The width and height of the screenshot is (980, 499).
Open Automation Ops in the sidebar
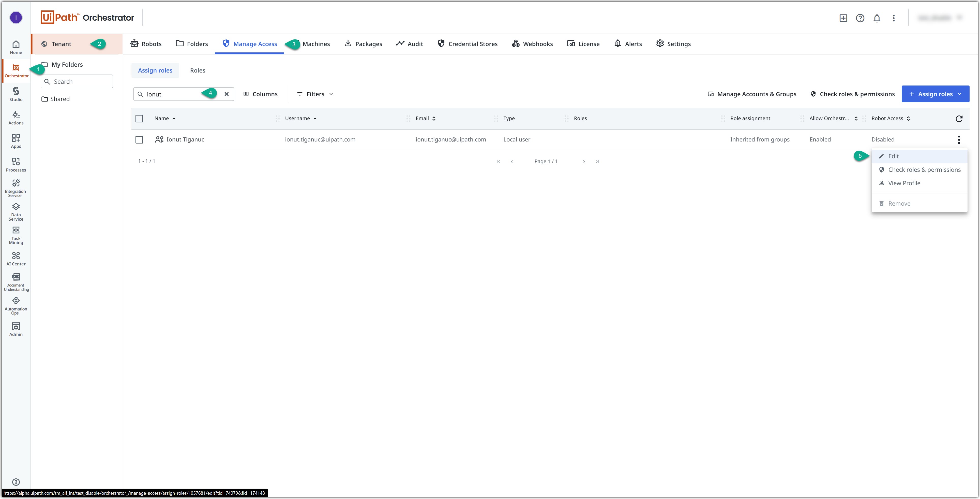[x=16, y=306]
